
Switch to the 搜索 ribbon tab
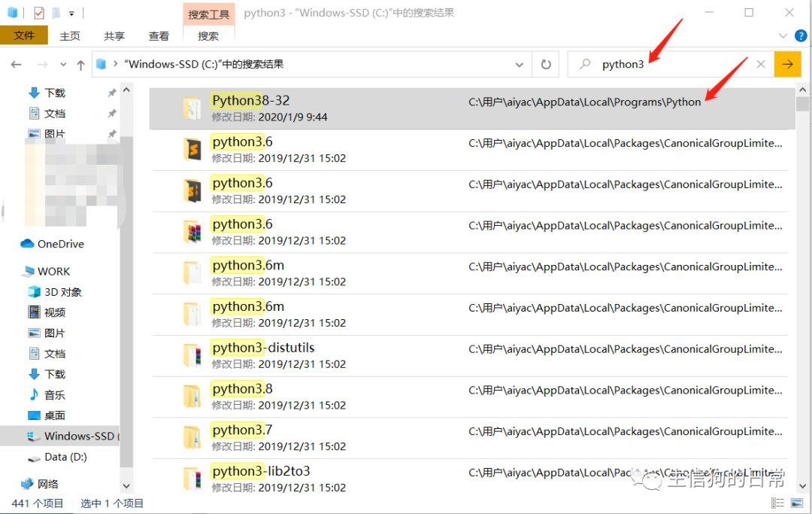tap(208, 36)
